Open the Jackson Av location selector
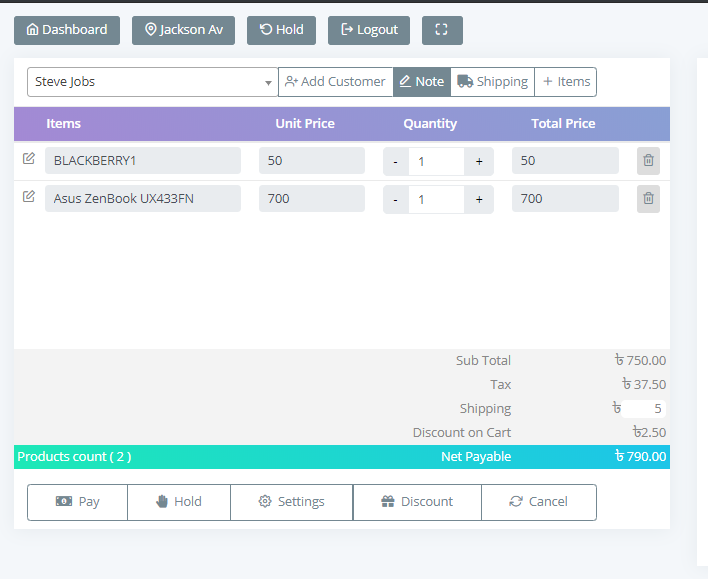Screen dimensions: 708x579 (183, 30)
